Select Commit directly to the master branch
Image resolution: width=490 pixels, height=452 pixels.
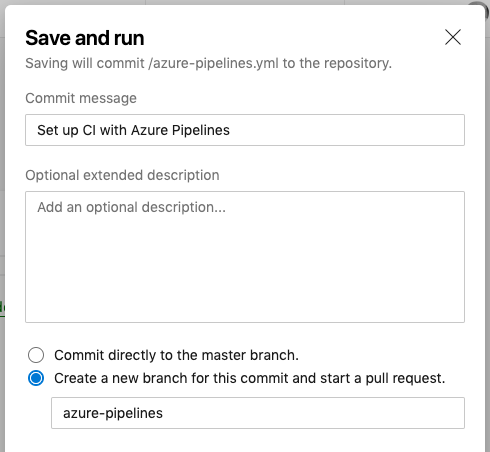click(x=36, y=355)
